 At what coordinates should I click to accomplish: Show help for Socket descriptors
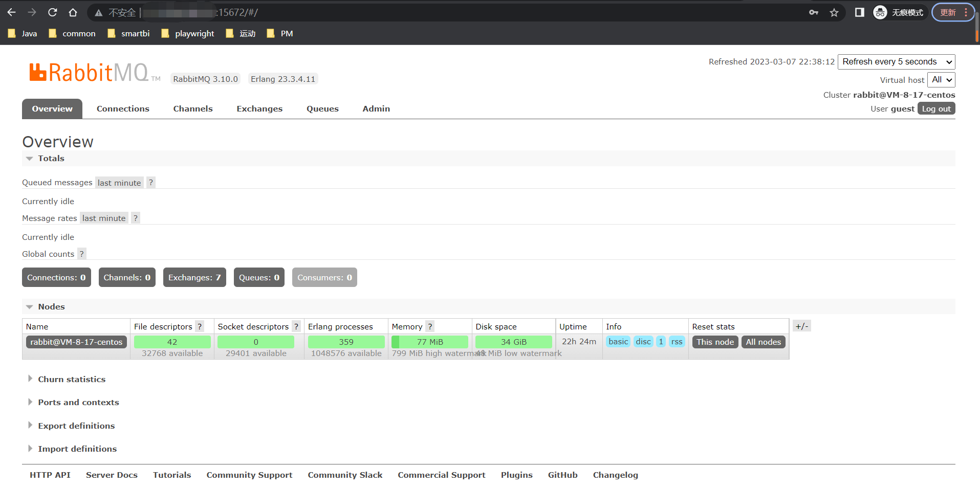click(x=296, y=326)
